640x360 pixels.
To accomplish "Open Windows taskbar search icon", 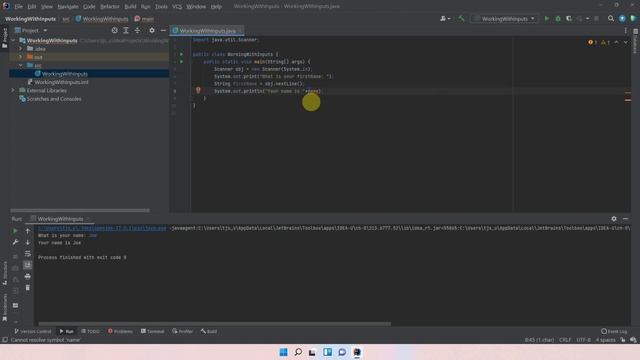I will 298,352.
